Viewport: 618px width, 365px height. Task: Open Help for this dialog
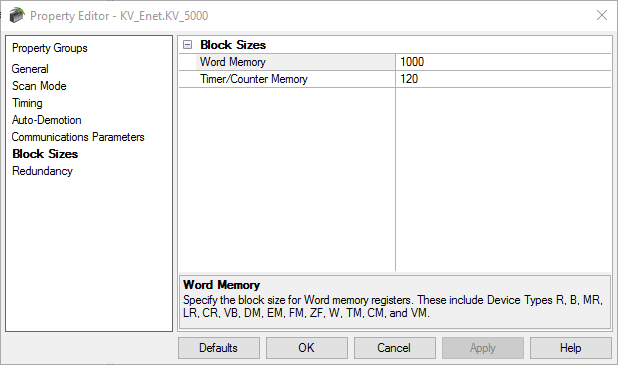(571, 348)
